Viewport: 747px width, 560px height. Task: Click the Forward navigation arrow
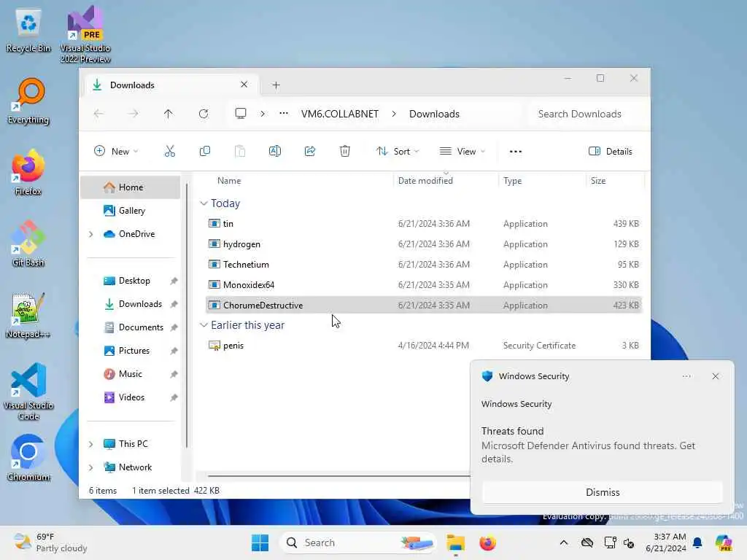tap(133, 114)
